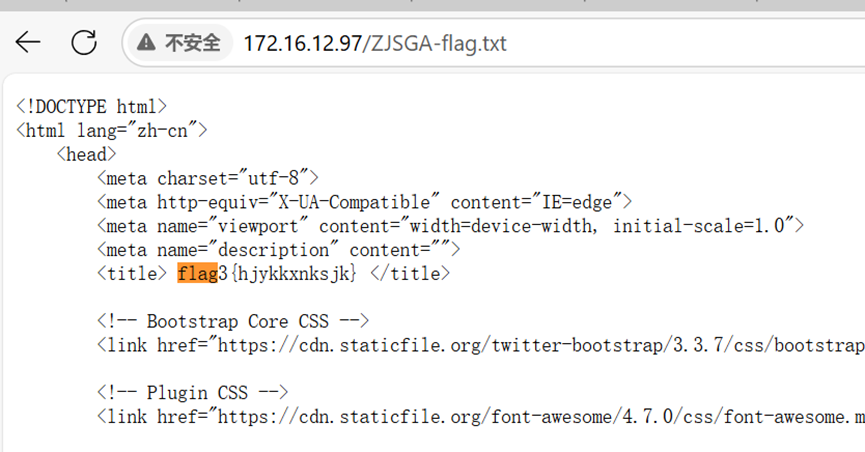Click the highlighted orange "flag" text
Screen dimensions: 865x452
(197, 273)
